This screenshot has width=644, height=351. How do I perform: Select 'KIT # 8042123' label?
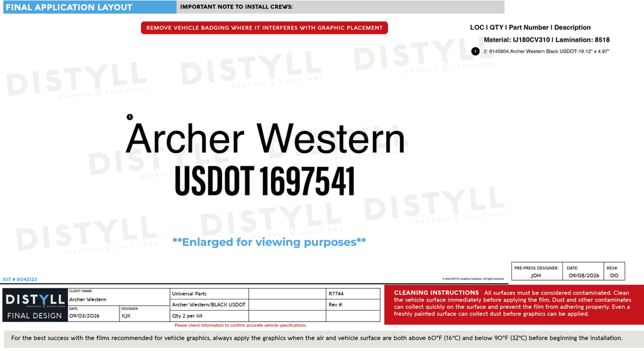coord(19,279)
